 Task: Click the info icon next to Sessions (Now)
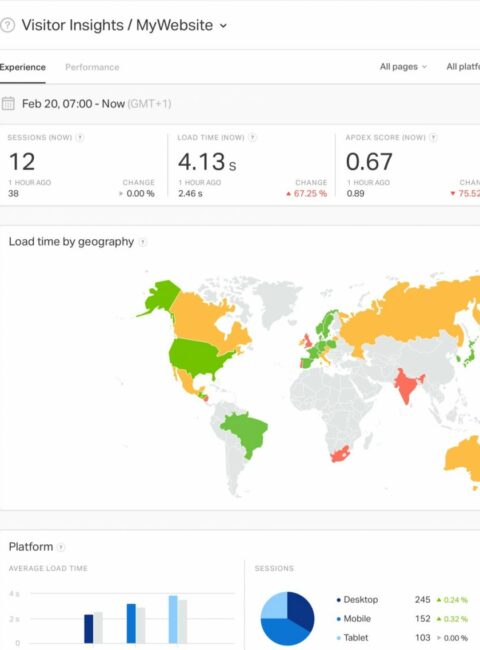click(80, 138)
